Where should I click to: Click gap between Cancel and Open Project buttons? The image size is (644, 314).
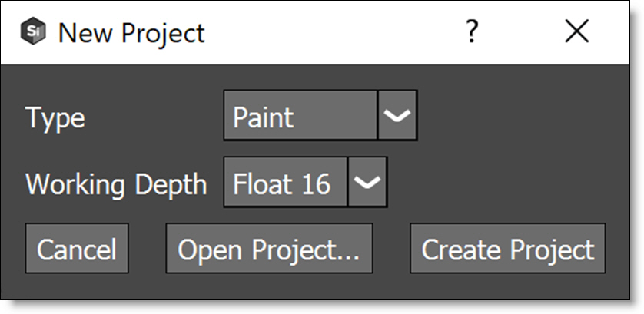coord(148,249)
